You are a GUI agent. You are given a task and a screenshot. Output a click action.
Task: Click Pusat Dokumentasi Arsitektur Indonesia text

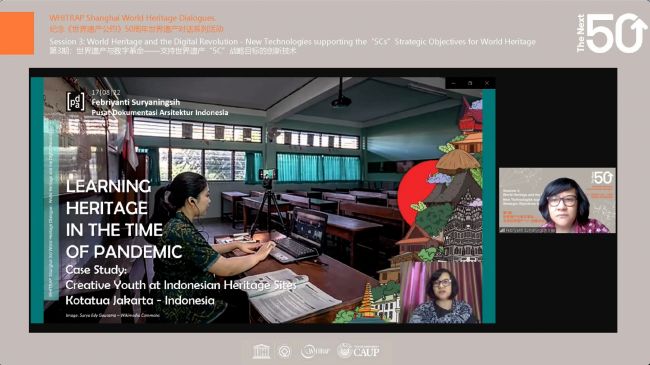click(160, 112)
